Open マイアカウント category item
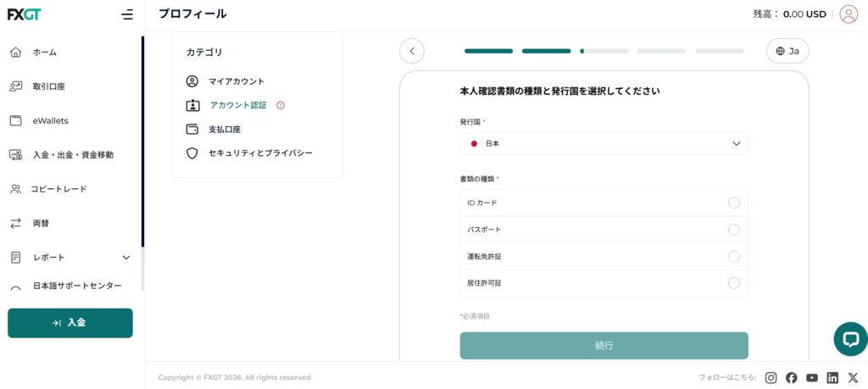Screen dimensions: 868x389 (x=236, y=81)
